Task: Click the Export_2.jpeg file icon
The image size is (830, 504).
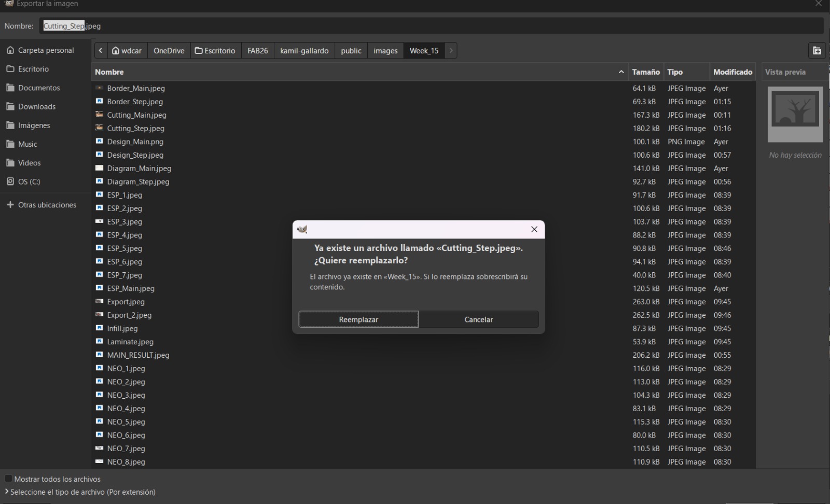Action: pos(100,315)
